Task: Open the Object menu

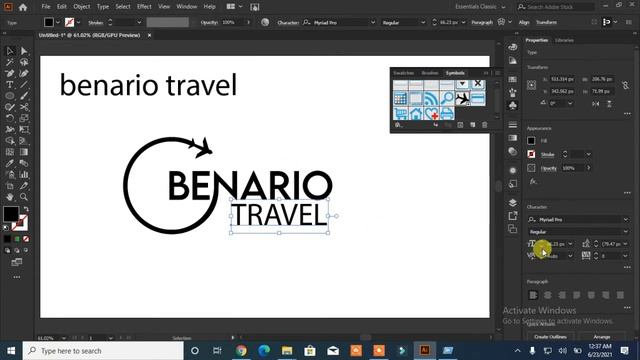Action: point(82,7)
